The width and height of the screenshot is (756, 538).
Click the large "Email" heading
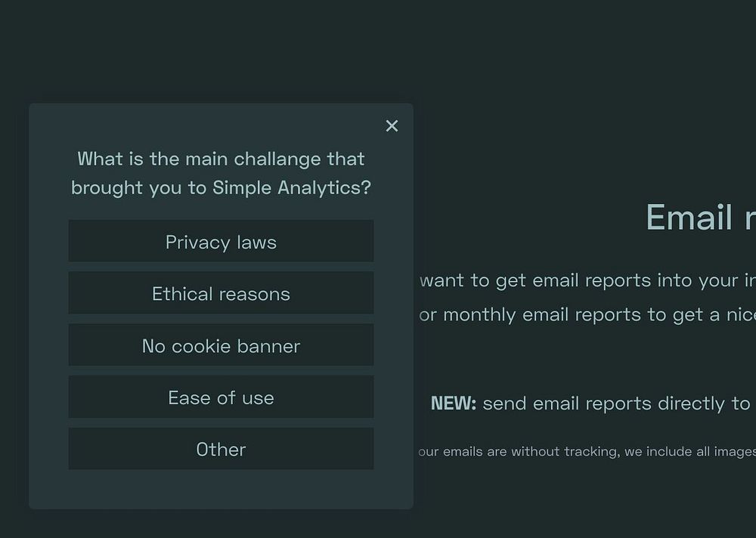pos(689,218)
